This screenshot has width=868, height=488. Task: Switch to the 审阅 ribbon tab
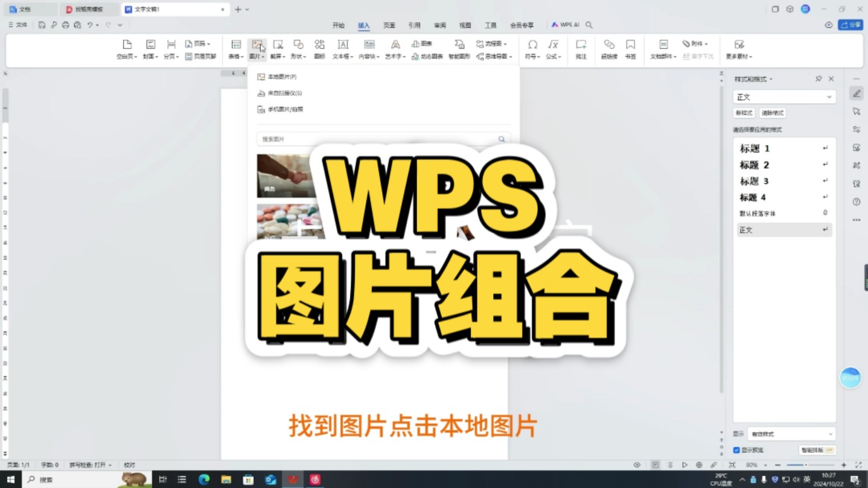tap(439, 25)
